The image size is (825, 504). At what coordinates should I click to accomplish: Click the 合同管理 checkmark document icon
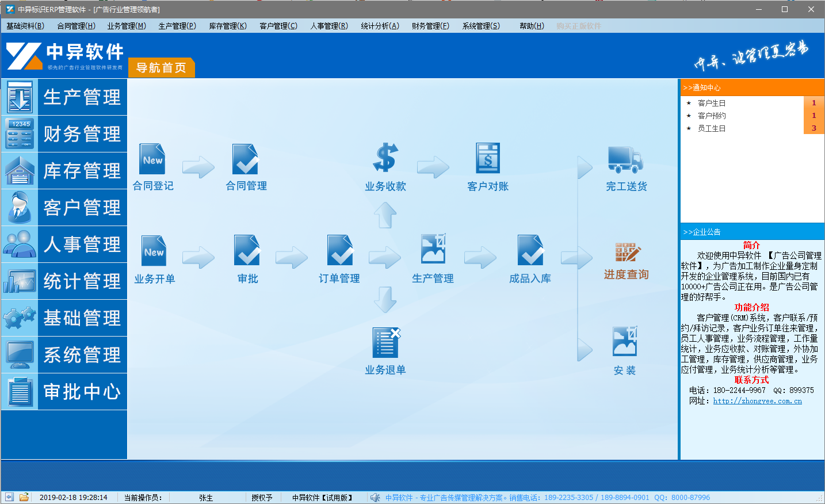coord(246,159)
